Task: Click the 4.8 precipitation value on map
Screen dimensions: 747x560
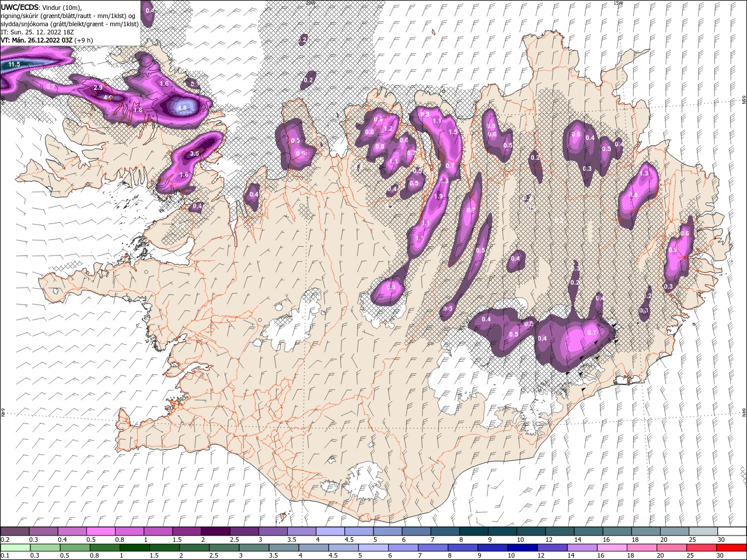Action: 181,108
